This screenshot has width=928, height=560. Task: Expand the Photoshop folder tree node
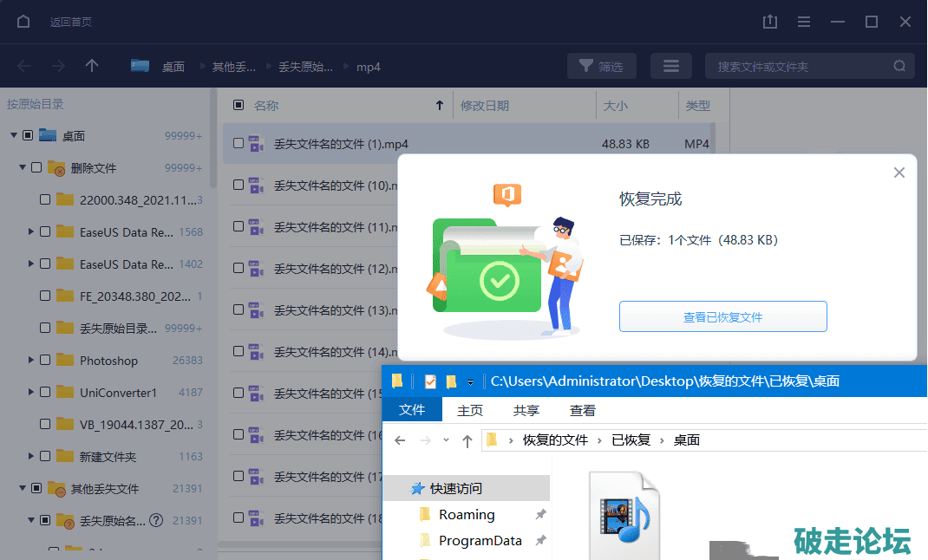coord(31,360)
